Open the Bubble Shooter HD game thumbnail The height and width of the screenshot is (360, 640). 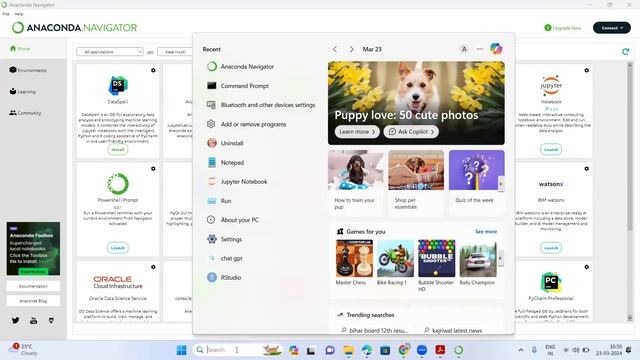(436, 258)
